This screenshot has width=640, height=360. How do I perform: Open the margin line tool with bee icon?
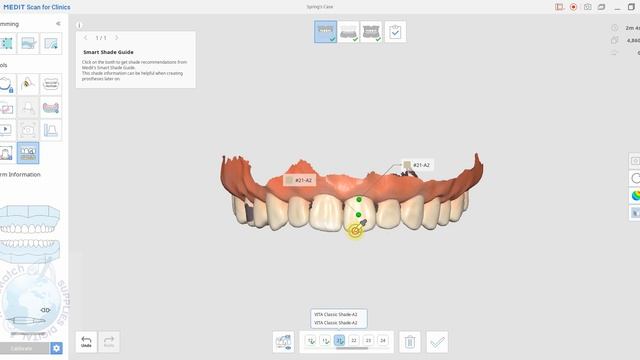[28, 84]
